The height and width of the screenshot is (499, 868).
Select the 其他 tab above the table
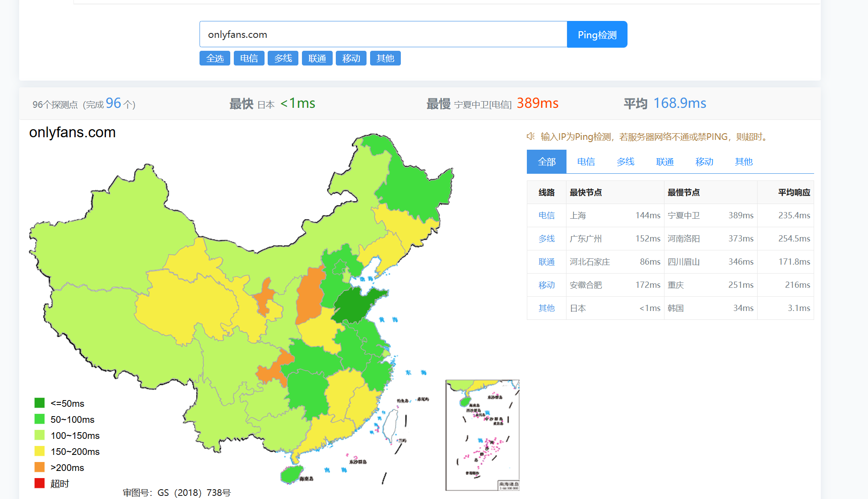point(744,162)
